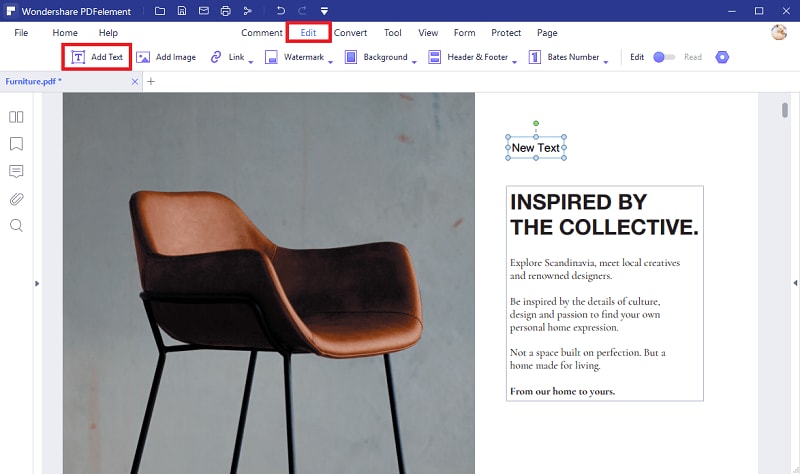Viewport: 800px width, 474px height.
Task: Click the user profile avatar
Action: click(779, 32)
